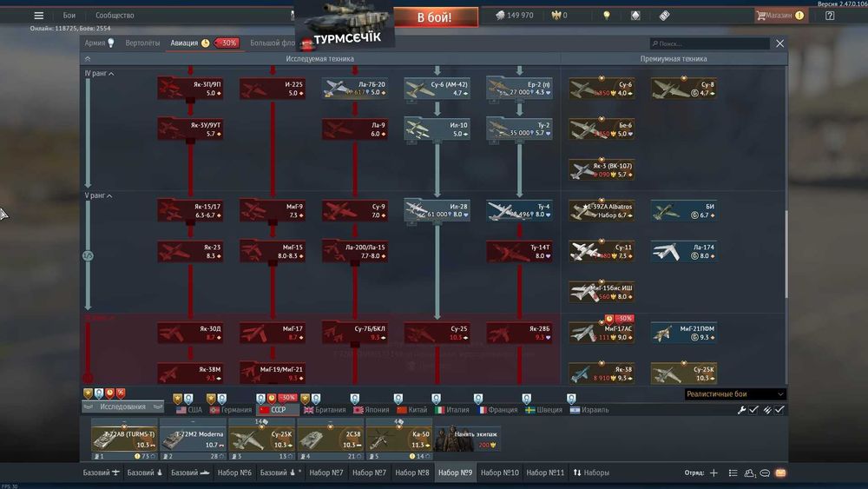868x489 pixels.
Task: Expand the Исследования panel left chevron
Action: [88, 407]
